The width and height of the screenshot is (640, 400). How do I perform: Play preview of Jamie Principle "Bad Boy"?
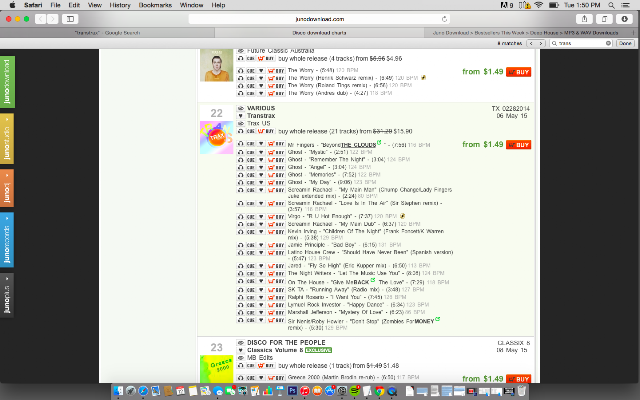(x=240, y=245)
